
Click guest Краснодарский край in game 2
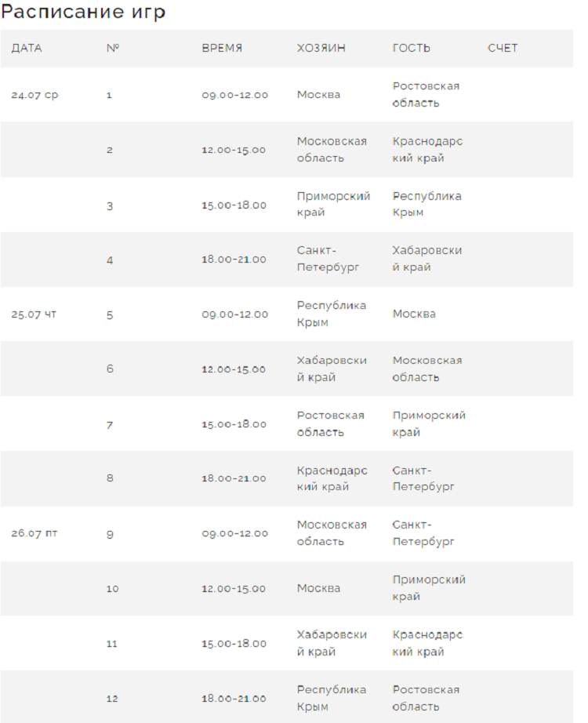pos(427,150)
